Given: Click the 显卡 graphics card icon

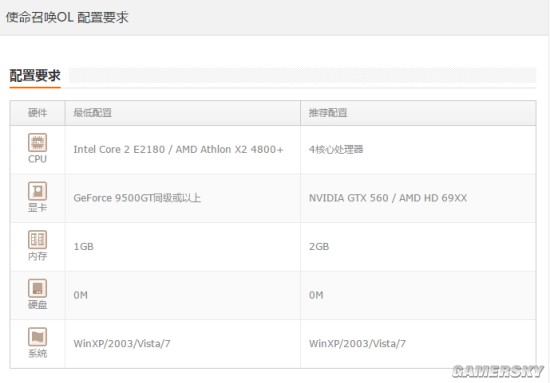Looking at the screenshot, I should (x=37, y=191).
